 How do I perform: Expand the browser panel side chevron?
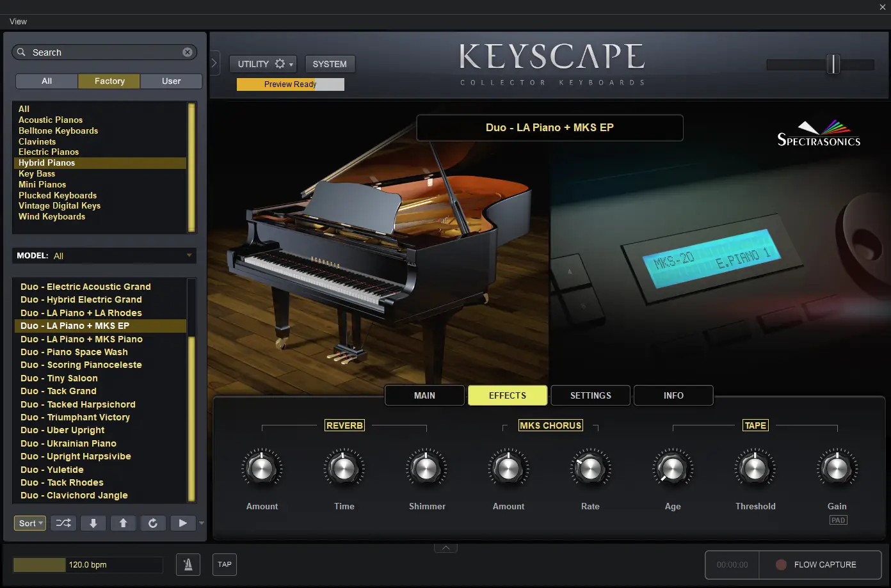(x=213, y=63)
